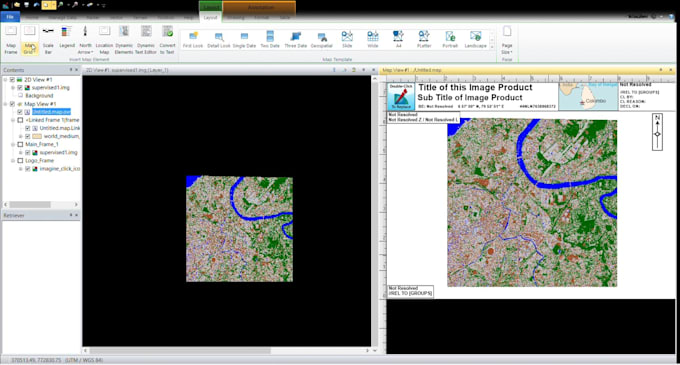680x365 pixels.
Task: Open the Dynamic Text Editor
Action: point(146,39)
